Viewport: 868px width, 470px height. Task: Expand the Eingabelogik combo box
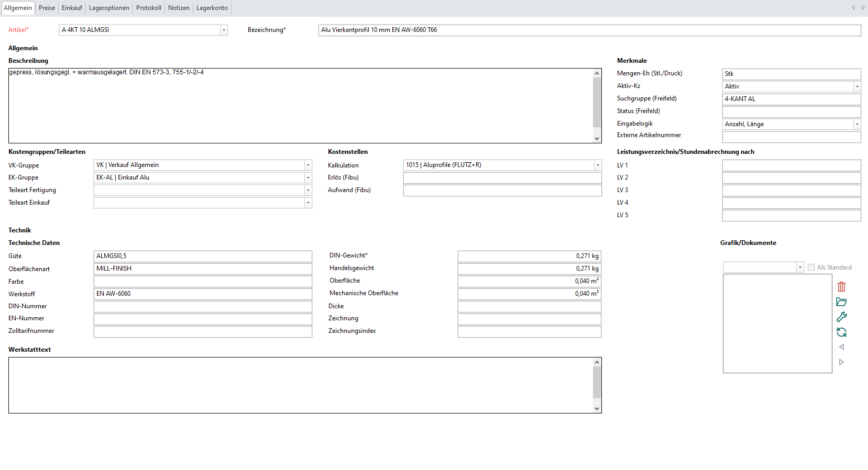coord(856,125)
